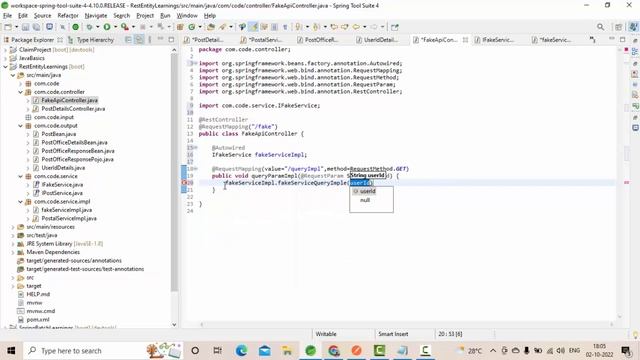The image size is (640, 360).
Task: Select fakeServiceImpl.java in the tree
Action: (67, 210)
